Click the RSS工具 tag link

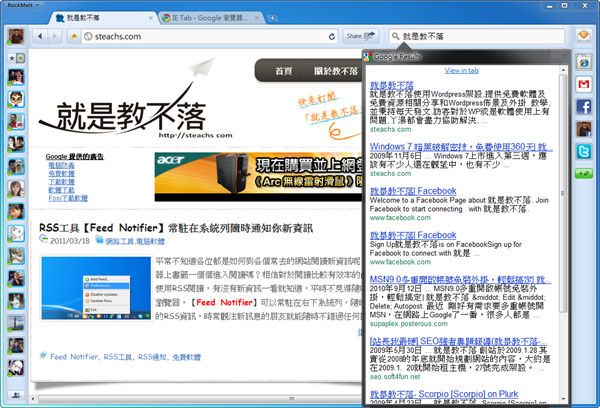point(118,357)
